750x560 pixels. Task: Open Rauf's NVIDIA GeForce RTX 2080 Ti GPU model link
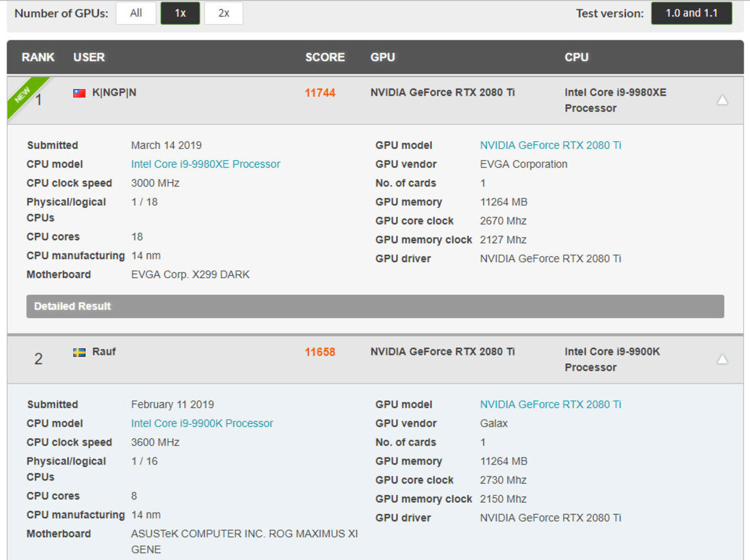550,404
